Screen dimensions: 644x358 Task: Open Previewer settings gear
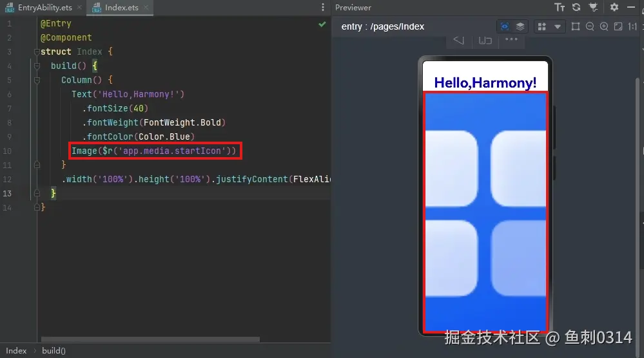tap(614, 7)
